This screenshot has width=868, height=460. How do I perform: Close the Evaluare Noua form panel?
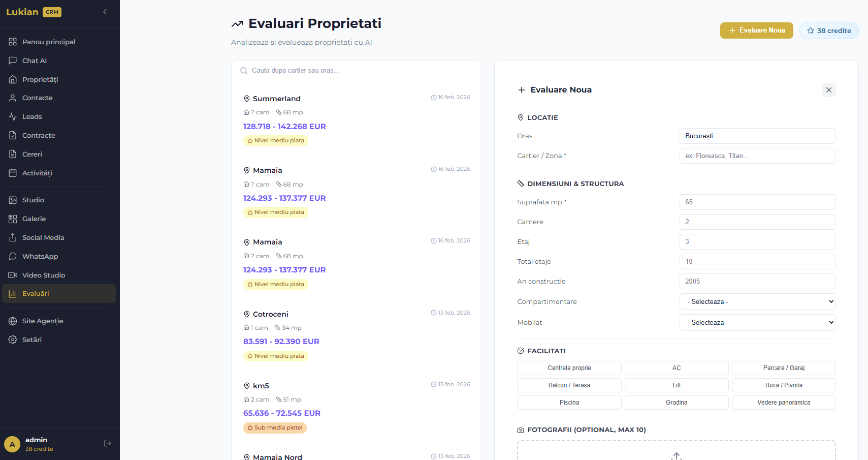pos(828,90)
